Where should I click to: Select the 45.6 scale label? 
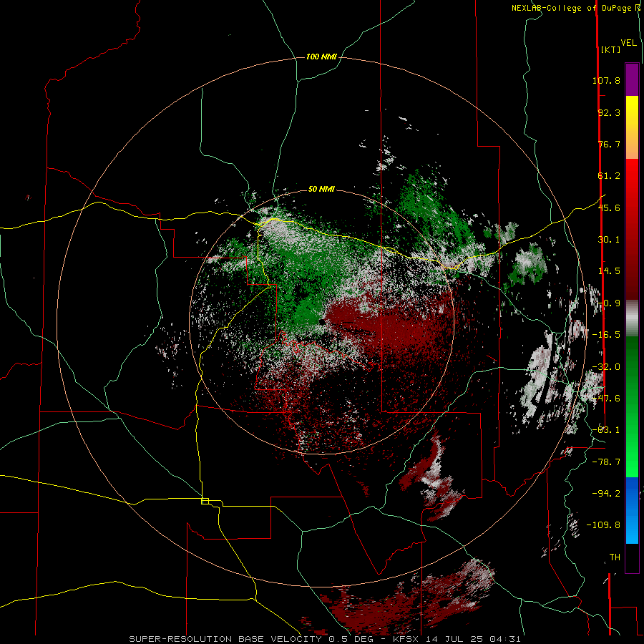609,208
